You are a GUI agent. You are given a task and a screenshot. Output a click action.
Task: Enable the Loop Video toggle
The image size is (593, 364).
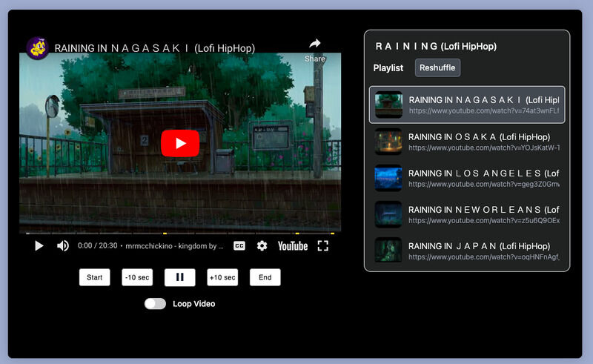(x=155, y=304)
